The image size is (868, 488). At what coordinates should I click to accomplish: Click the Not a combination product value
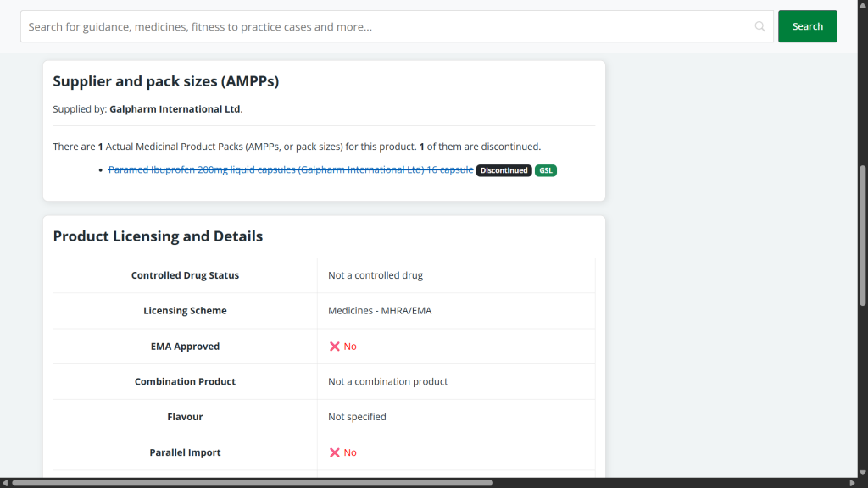387,381
